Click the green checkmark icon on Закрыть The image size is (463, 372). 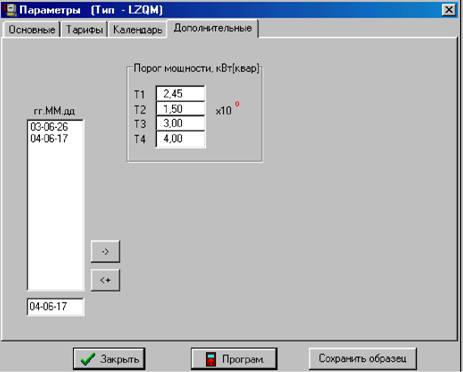click(88, 359)
